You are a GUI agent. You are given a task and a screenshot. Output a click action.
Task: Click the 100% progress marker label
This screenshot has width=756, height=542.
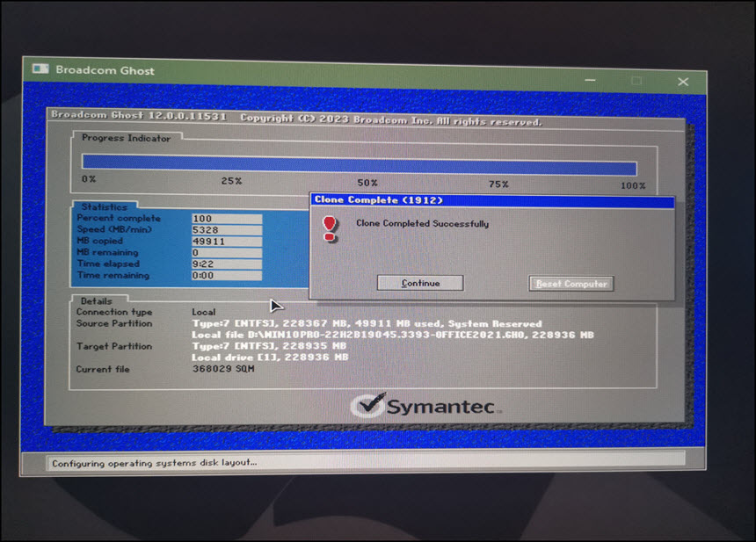pyautogui.click(x=633, y=185)
